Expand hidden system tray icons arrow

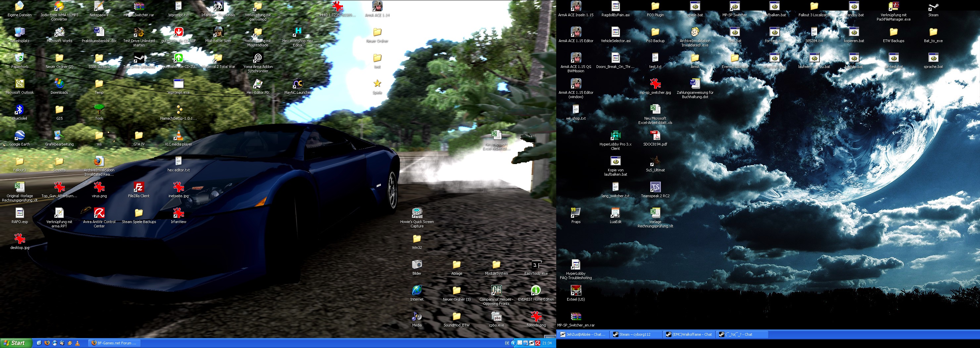[513, 343]
